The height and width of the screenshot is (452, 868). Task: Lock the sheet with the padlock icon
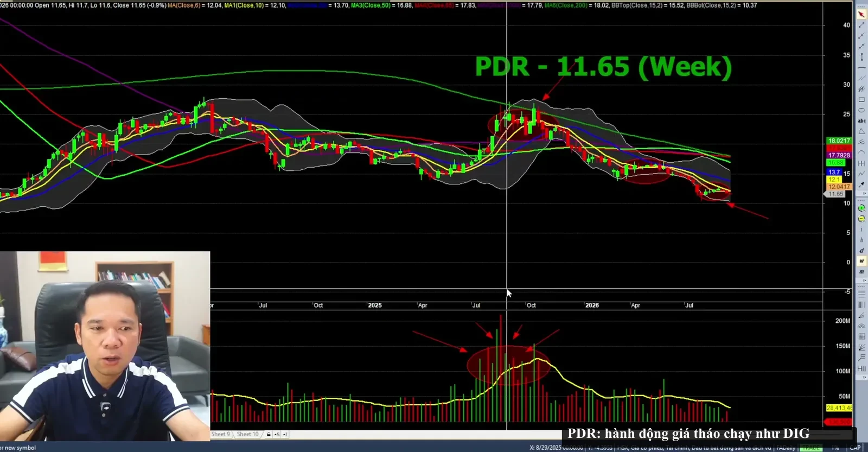pyautogui.click(x=269, y=435)
